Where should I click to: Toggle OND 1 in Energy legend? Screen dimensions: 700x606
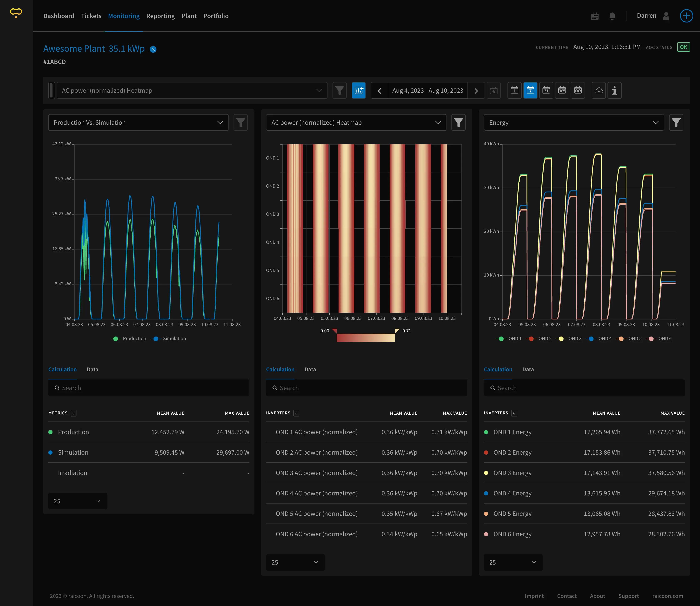click(x=509, y=339)
